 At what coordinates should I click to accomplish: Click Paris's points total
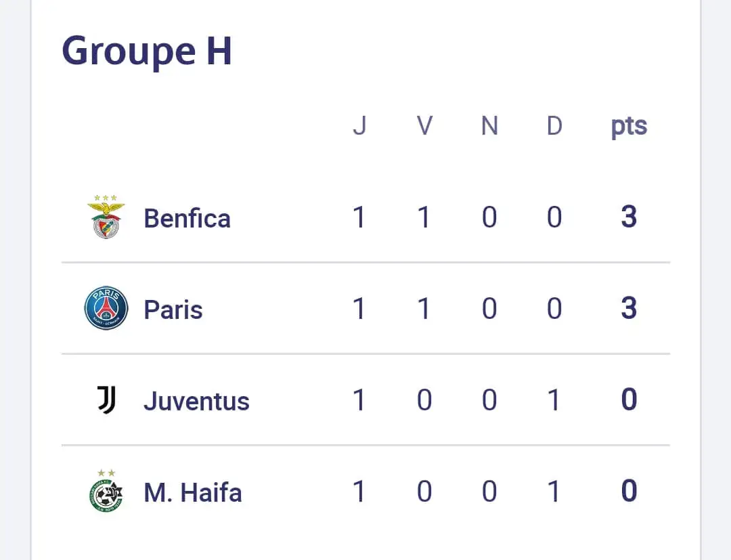tap(629, 309)
